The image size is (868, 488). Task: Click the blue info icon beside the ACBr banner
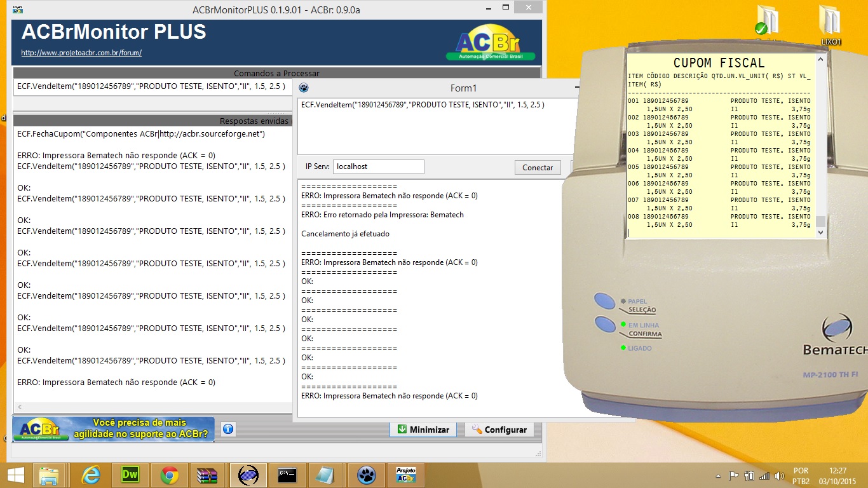(228, 430)
